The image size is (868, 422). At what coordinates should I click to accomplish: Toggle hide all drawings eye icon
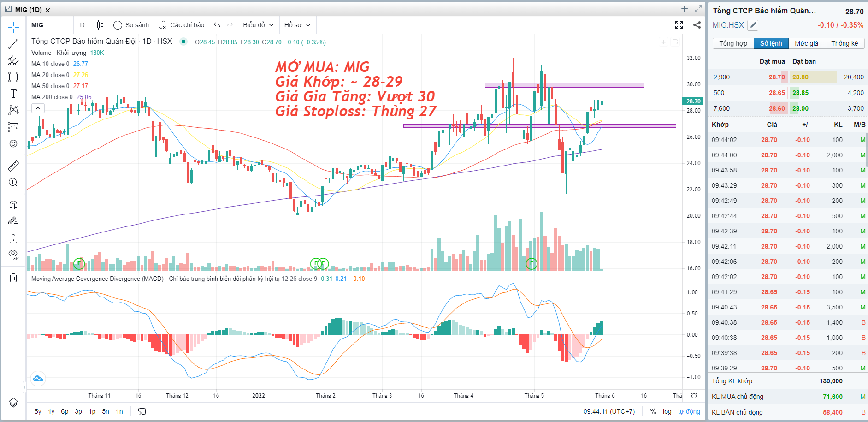point(13,255)
